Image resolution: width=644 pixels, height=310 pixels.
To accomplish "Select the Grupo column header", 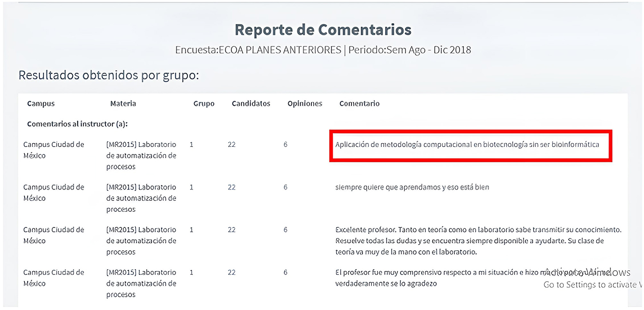I will pyautogui.click(x=204, y=104).
